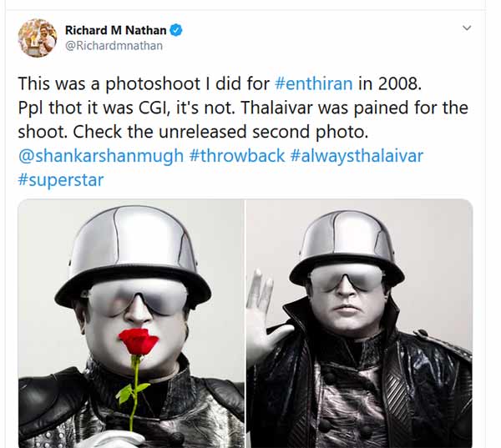View the right photo with raised hand
The image size is (501, 448).
coord(359,323)
